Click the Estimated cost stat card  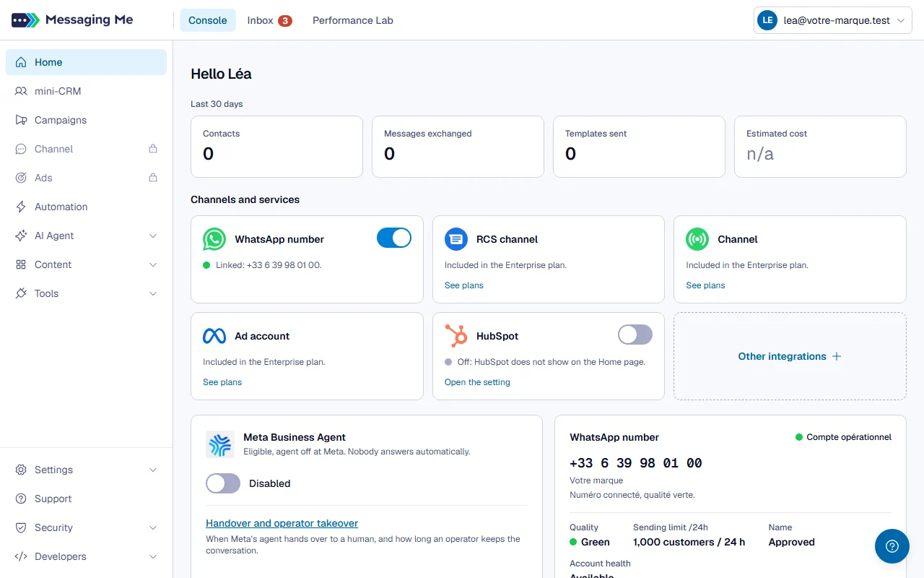click(820, 147)
